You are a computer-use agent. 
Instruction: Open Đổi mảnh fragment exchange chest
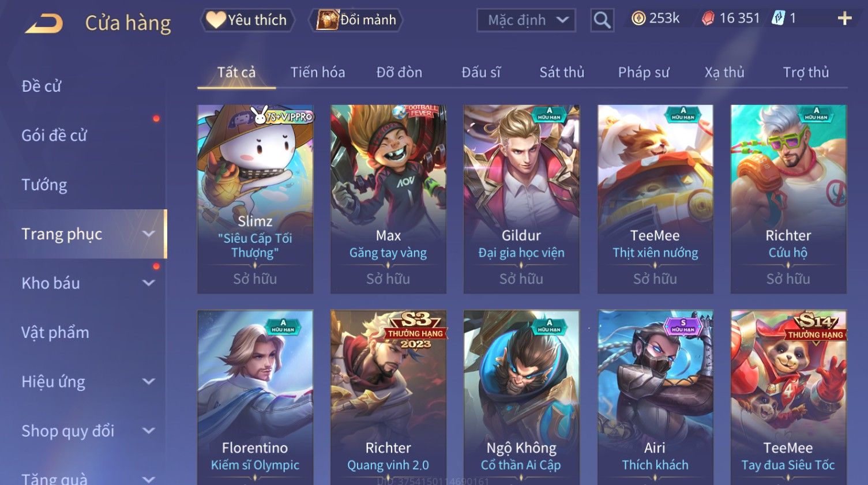pos(356,20)
